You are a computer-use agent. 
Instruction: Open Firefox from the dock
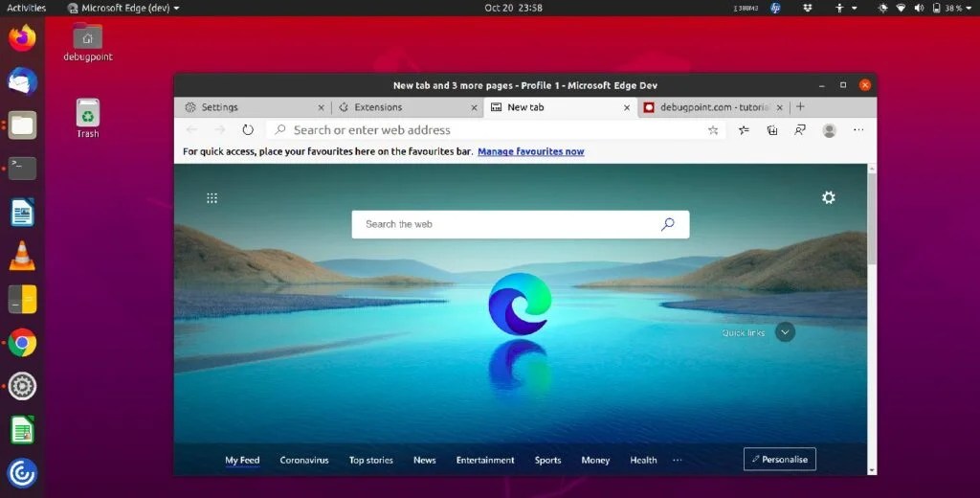pos(22,37)
